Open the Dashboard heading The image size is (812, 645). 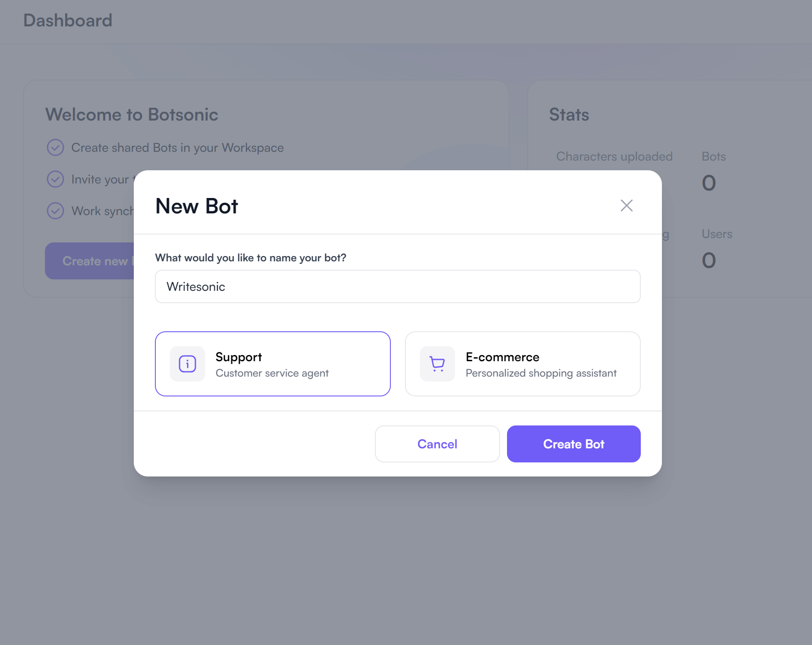[67, 20]
